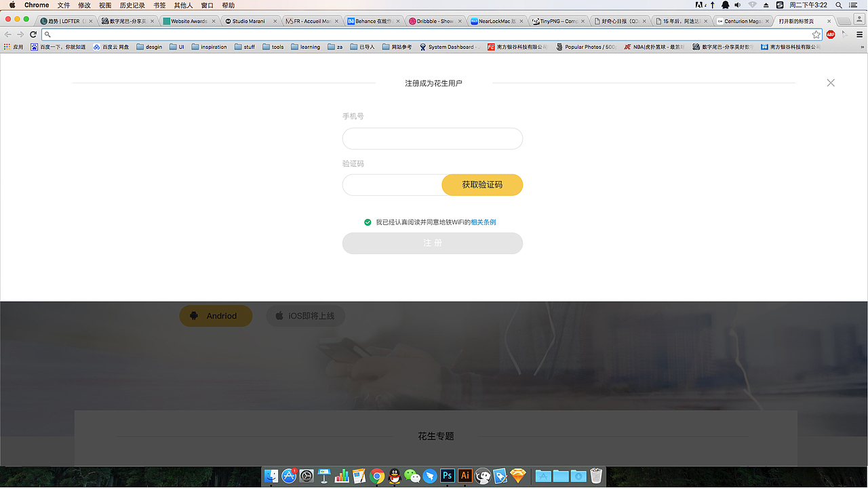Toggle the ABP adblocker extension icon

(x=831, y=34)
